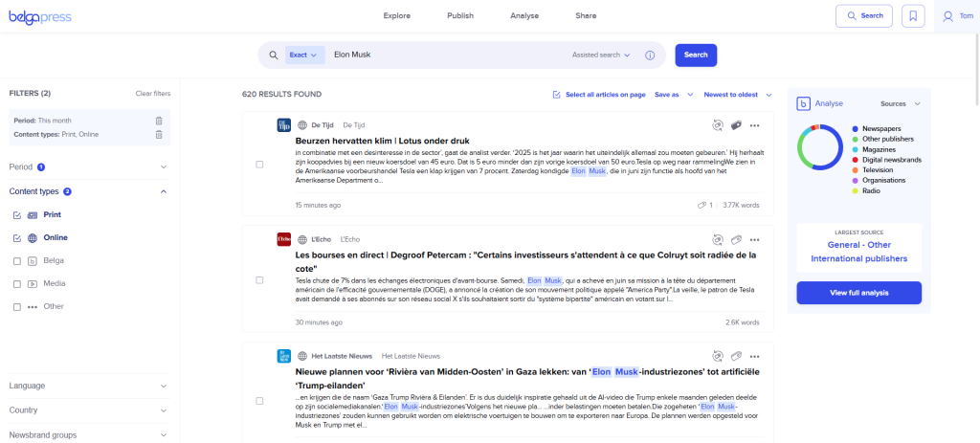
Task: Click similar-articles icon on De Tijd article
Action: 717,125
